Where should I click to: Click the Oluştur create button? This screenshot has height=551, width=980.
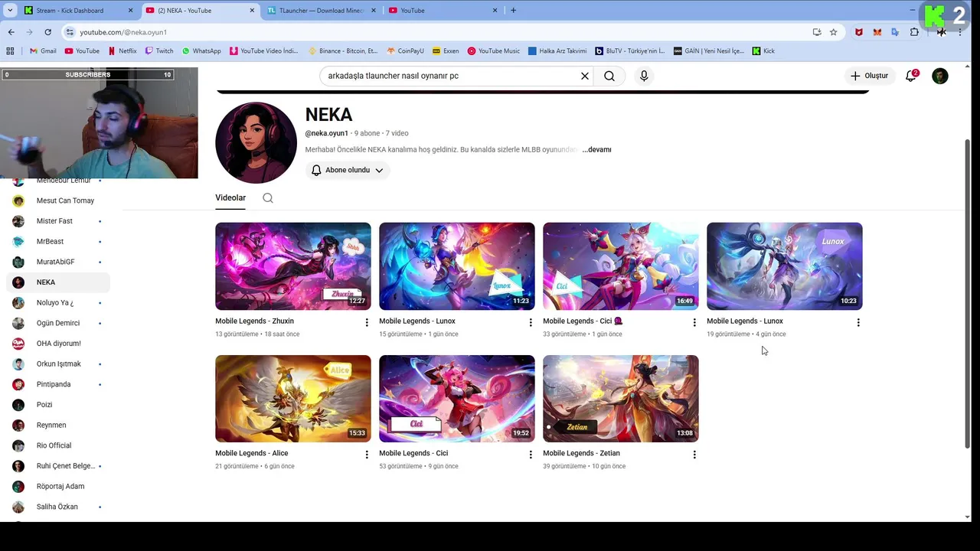(x=871, y=76)
